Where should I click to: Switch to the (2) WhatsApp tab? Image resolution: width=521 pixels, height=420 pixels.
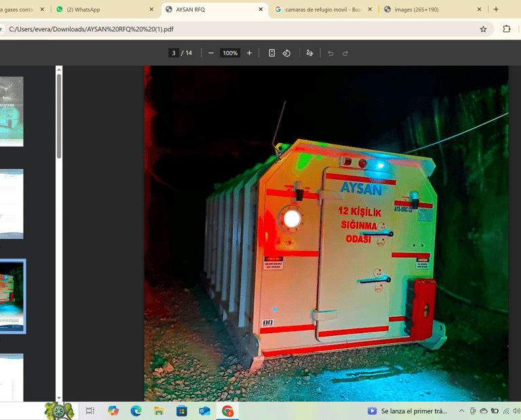coord(103,9)
